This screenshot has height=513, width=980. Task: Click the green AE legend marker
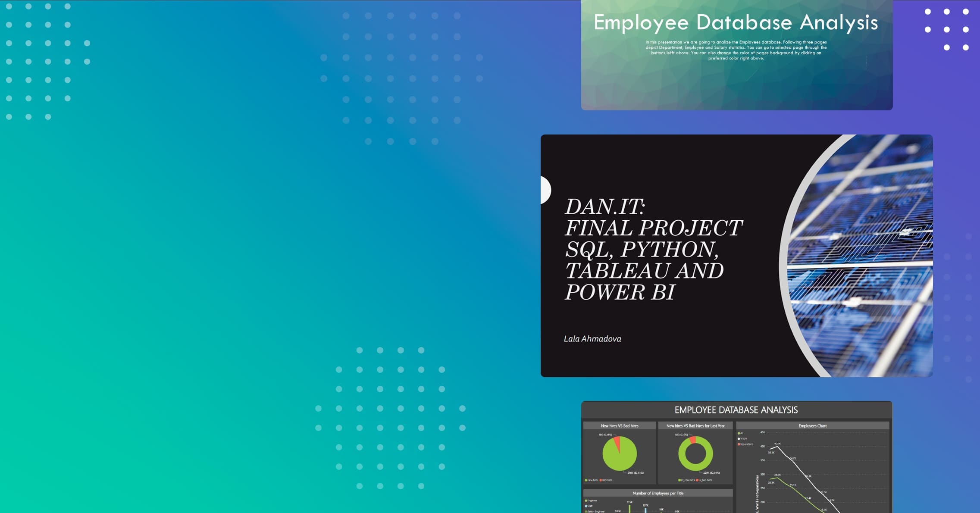pyautogui.click(x=739, y=433)
